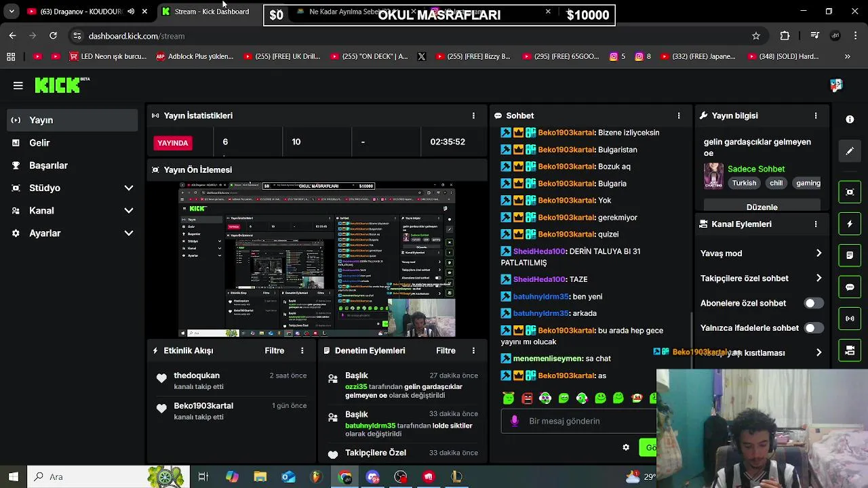
Task: Open Etkinlik Akışı panel three-dot menu
Action: pyautogui.click(x=302, y=351)
